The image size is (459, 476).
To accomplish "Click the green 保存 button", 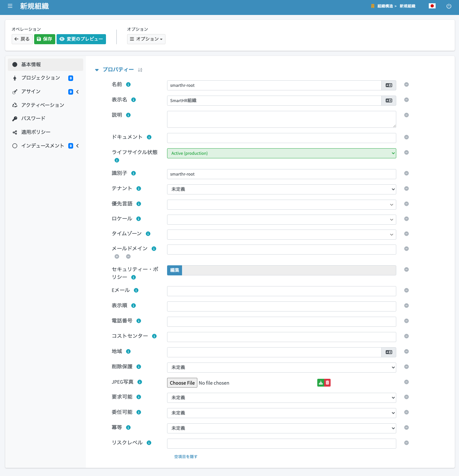I will [45, 39].
